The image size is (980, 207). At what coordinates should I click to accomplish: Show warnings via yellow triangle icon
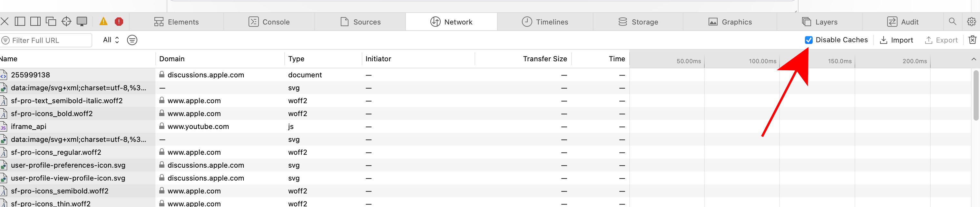[103, 21]
